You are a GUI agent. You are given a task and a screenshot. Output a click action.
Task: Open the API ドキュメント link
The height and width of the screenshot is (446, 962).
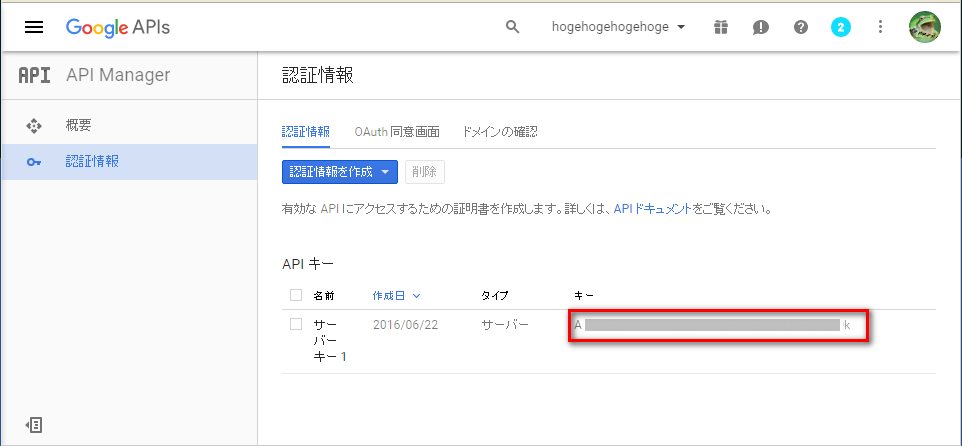pyautogui.click(x=652, y=209)
